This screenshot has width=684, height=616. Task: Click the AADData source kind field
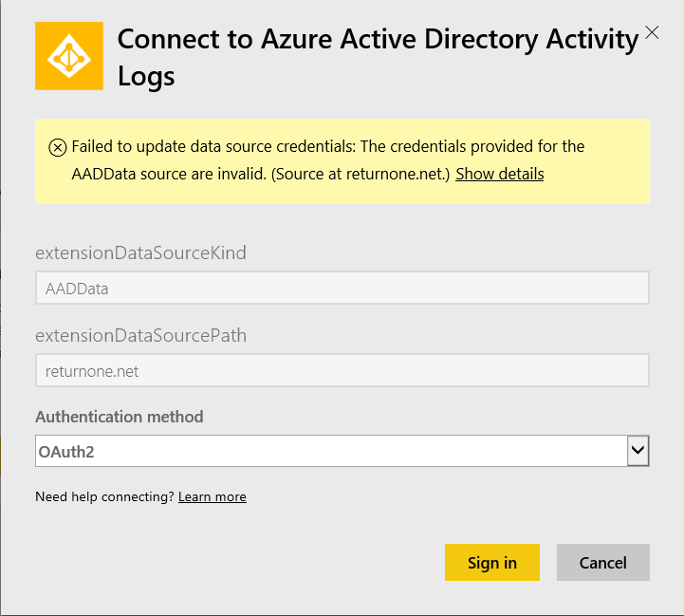point(342,288)
